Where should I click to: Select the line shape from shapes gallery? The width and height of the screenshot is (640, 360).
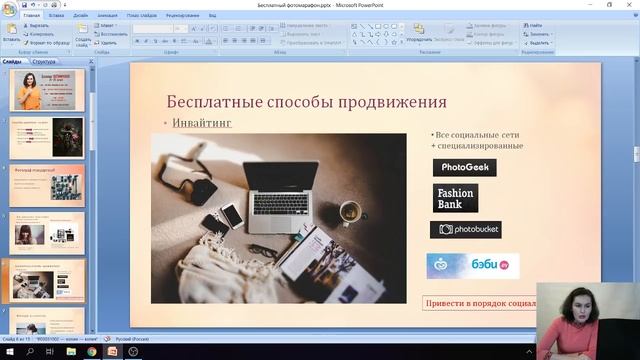(x=362, y=27)
